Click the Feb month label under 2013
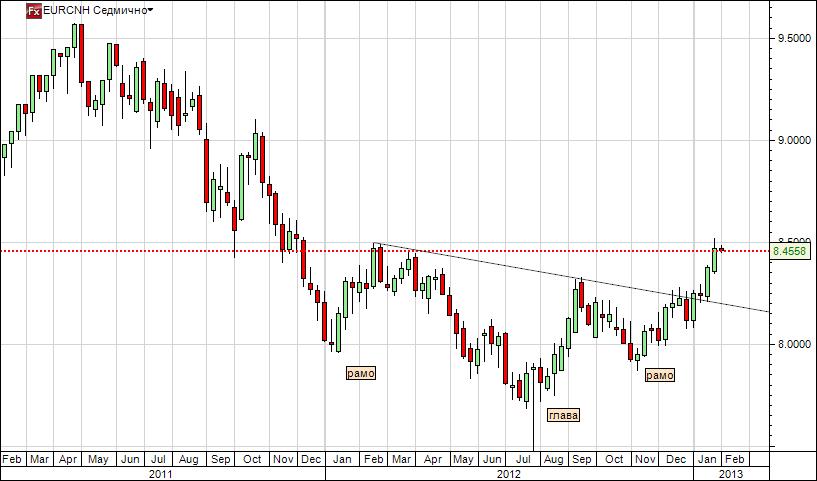Image resolution: width=817 pixels, height=481 pixels. click(735, 459)
